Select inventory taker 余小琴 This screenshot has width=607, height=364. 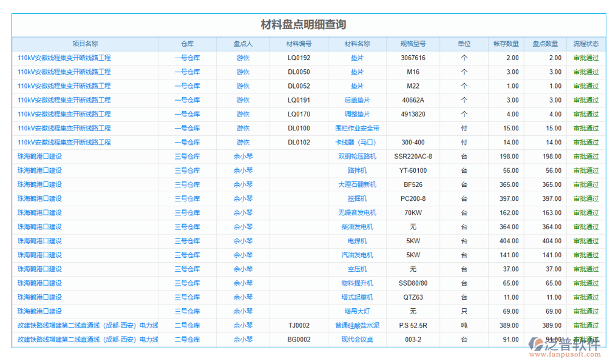point(242,156)
